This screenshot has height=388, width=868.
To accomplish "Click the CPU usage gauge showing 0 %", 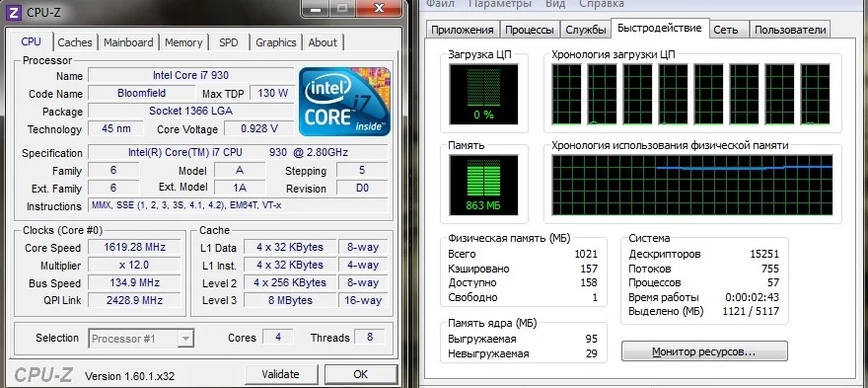I will coord(483,94).
